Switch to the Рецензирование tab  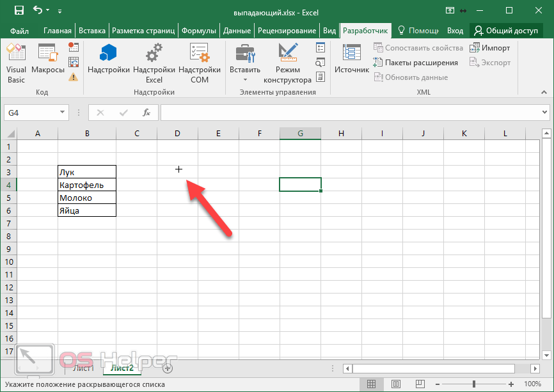click(287, 31)
